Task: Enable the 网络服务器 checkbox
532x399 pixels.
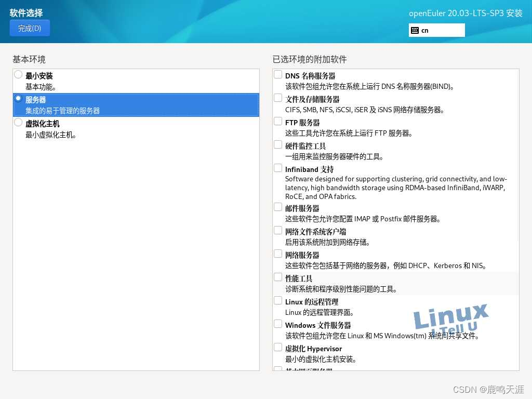Action: pyautogui.click(x=278, y=254)
